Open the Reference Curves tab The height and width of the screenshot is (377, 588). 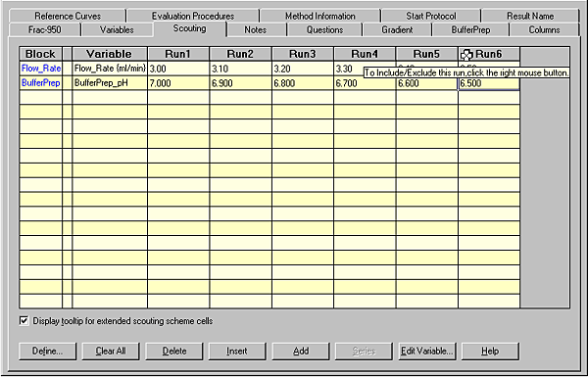click(x=68, y=16)
